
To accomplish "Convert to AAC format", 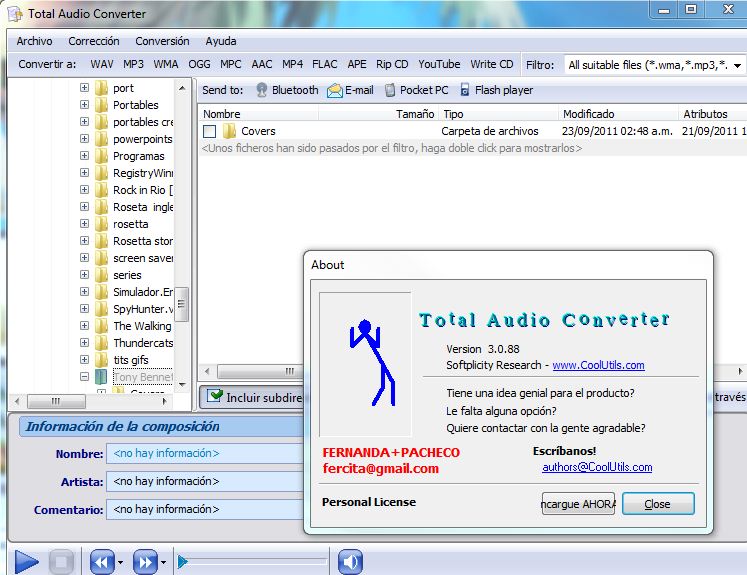I will coord(262,64).
